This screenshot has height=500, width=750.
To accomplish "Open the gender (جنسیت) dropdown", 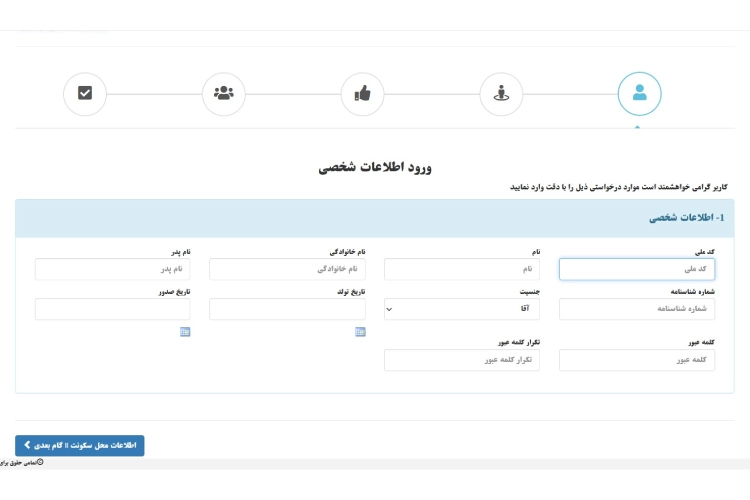I will tap(462, 309).
